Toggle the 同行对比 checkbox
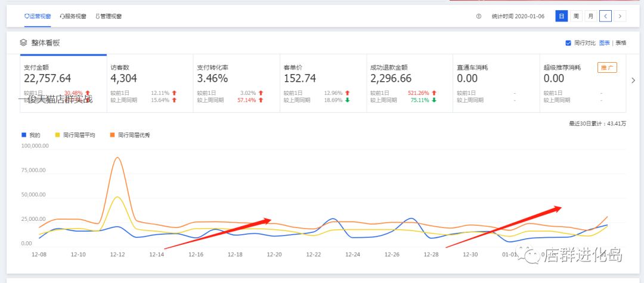The height and width of the screenshot is (283, 644). (568, 43)
